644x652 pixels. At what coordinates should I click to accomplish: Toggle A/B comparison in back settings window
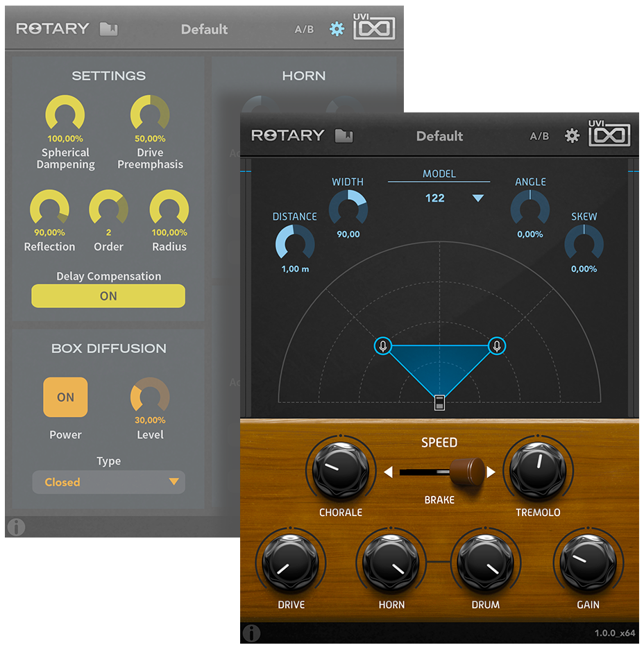(304, 30)
